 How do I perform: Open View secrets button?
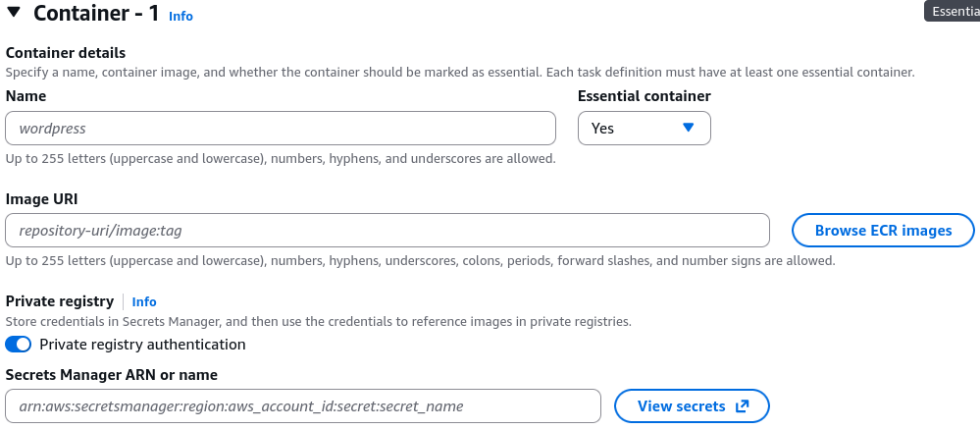(x=692, y=406)
